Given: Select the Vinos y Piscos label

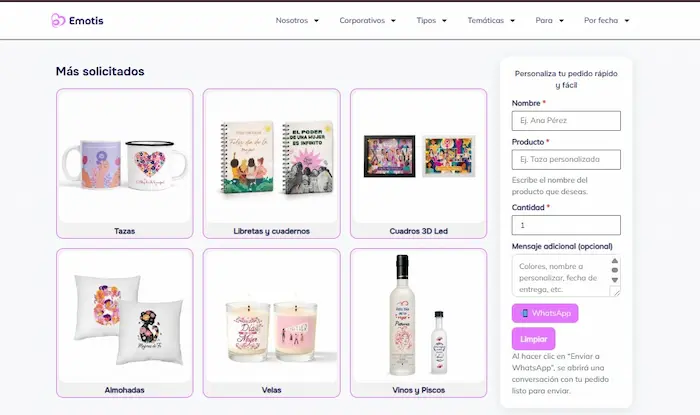Looking at the screenshot, I should pos(419,390).
